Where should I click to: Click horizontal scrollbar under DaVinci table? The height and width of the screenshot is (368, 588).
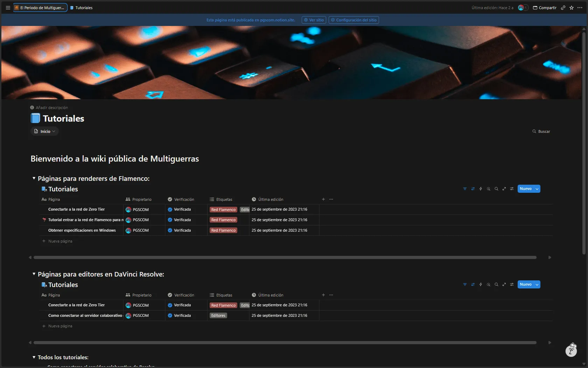[285, 343]
